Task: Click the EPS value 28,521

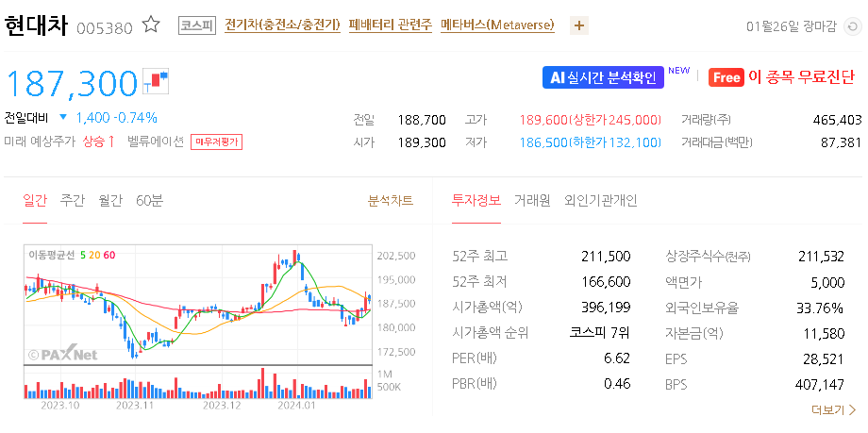Action: click(824, 358)
